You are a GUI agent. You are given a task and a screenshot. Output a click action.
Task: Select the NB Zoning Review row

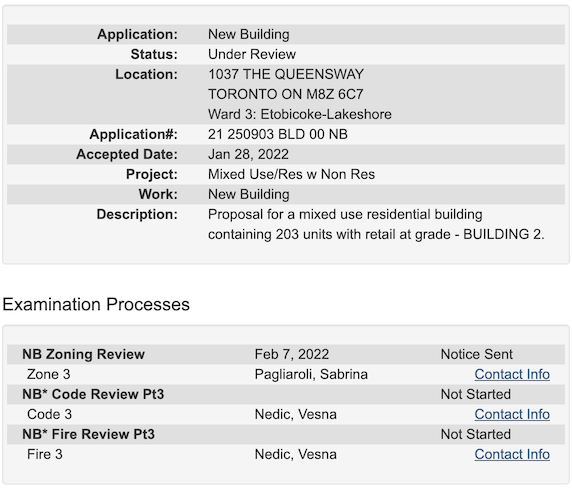click(286, 355)
